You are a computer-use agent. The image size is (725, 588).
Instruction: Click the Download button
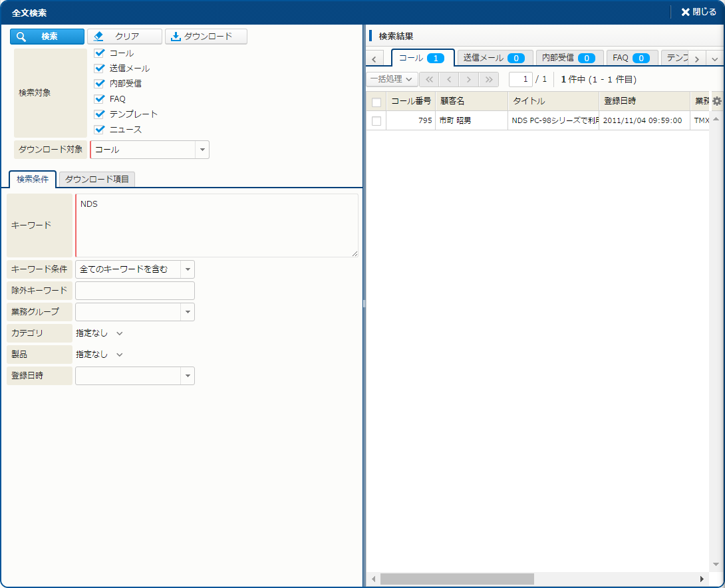pos(206,37)
